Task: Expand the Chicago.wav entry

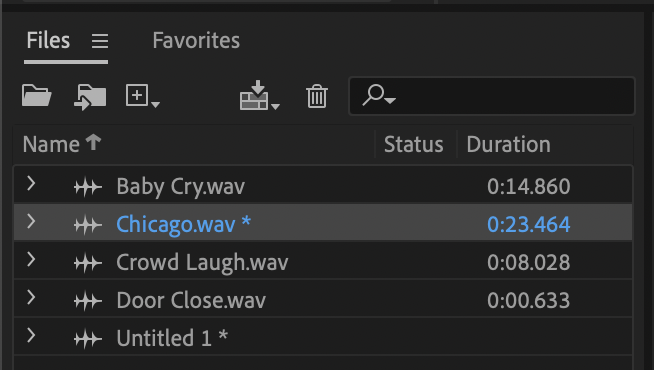Action: (31, 221)
